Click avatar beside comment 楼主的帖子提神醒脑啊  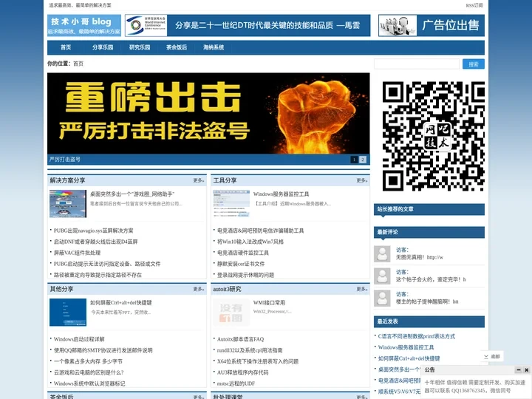[383, 299]
